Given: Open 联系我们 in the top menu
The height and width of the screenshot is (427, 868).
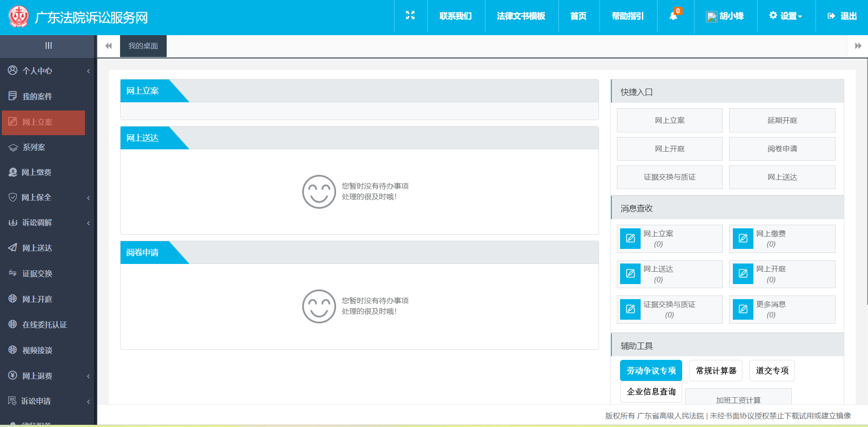Looking at the screenshot, I should pyautogui.click(x=456, y=16).
